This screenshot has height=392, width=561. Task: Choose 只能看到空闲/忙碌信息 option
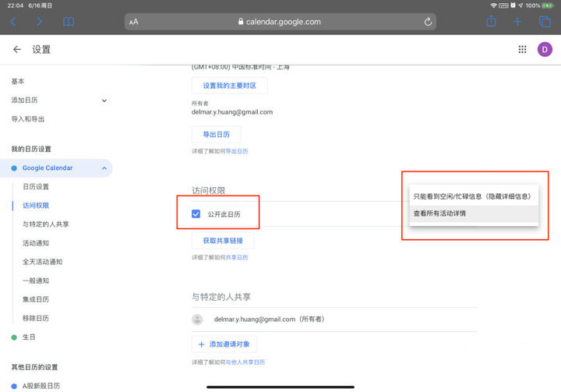point(474,196)
